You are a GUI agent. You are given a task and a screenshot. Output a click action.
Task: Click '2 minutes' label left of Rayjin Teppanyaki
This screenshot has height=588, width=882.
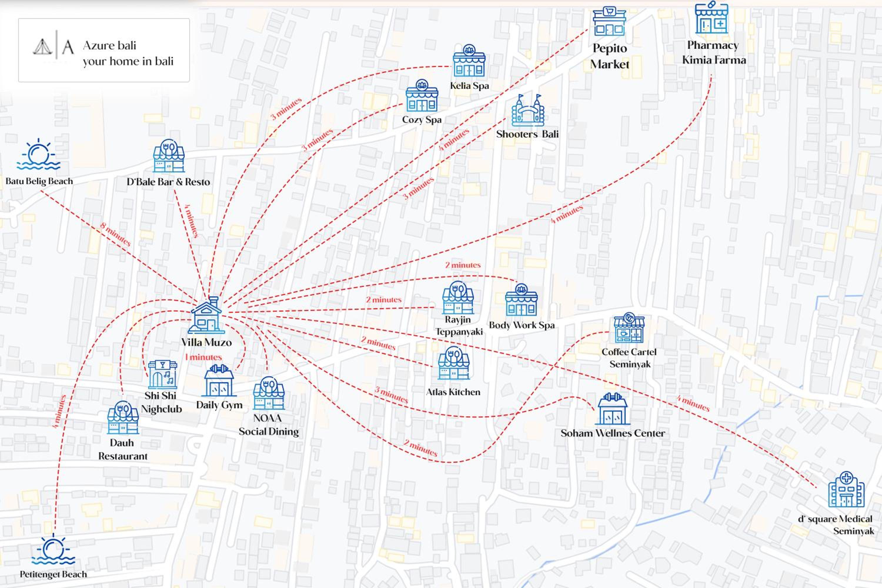tap(384, 300)
